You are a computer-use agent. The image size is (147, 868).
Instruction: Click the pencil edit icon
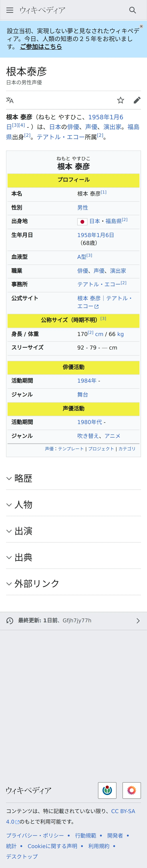point(137,100)
